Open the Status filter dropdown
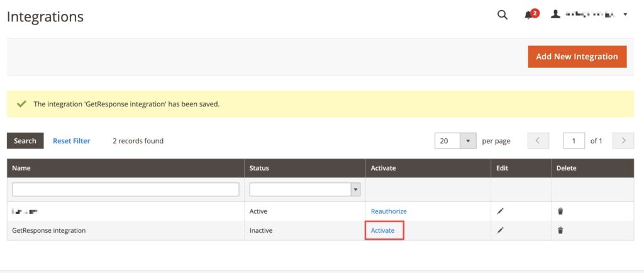 coord(305,189)
